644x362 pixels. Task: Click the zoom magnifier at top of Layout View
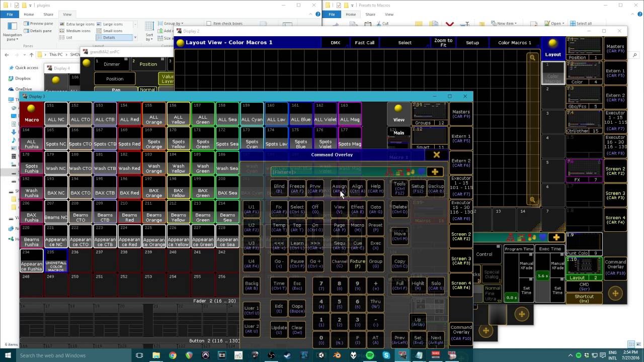coord(532,57)
